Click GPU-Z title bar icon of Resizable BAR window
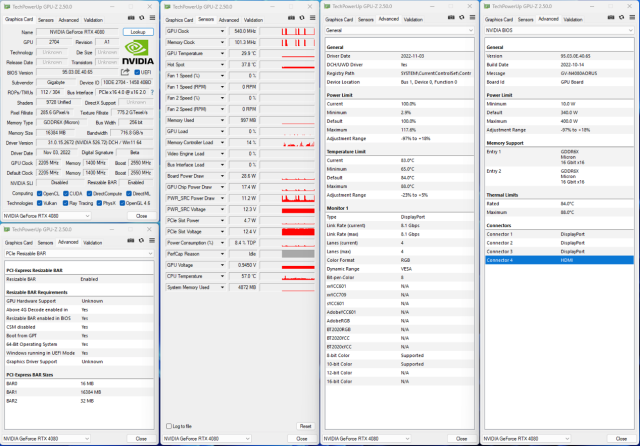The width and height of the screenshot is (640, 446). coord(7,230)
